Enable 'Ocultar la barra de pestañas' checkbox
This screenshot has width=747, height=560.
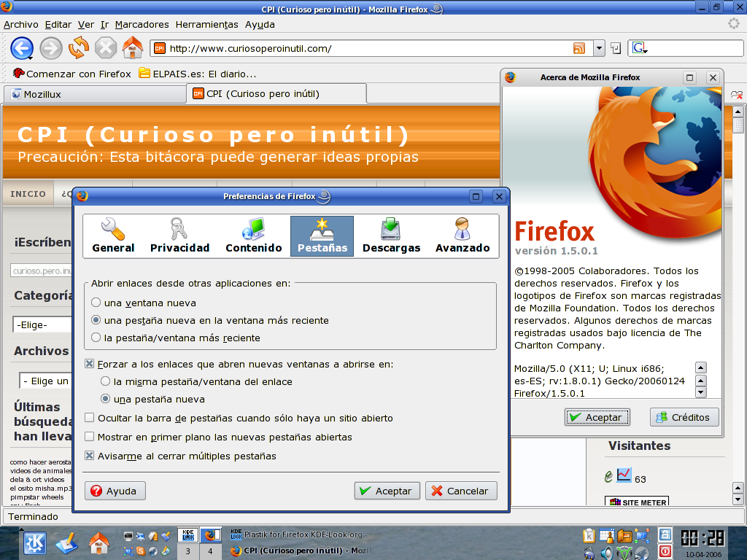(89, 418)
